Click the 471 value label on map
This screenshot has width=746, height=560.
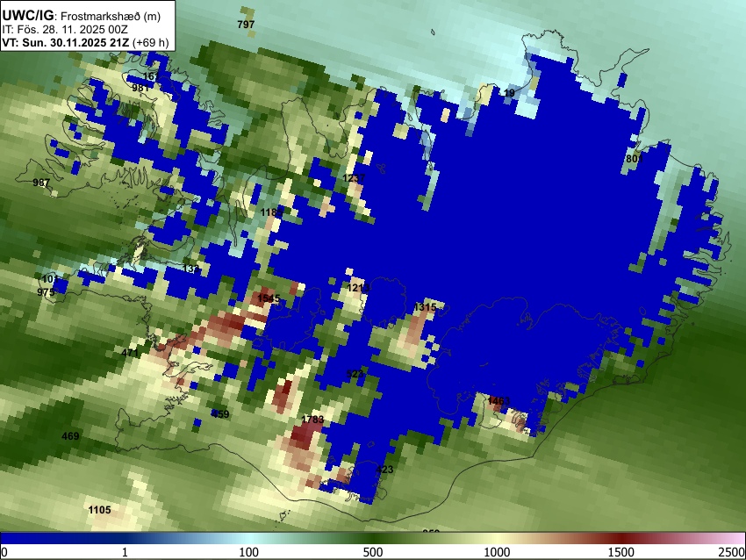130,353
